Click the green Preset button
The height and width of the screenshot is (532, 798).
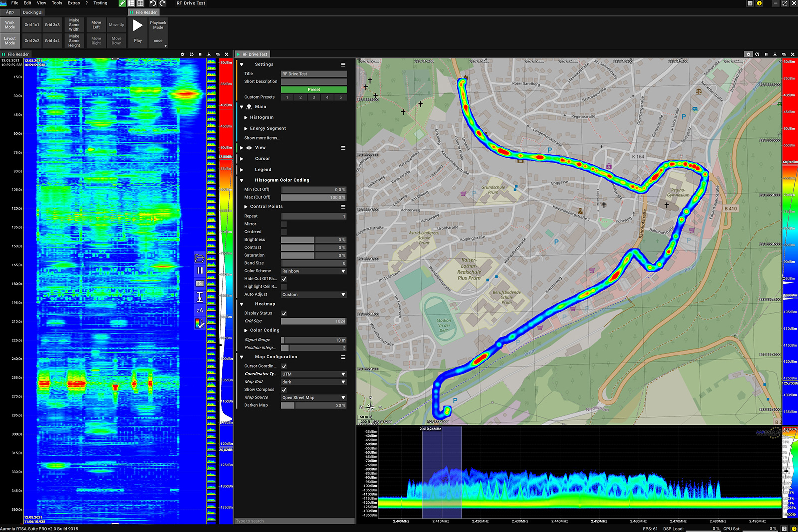tap(313, 90)
